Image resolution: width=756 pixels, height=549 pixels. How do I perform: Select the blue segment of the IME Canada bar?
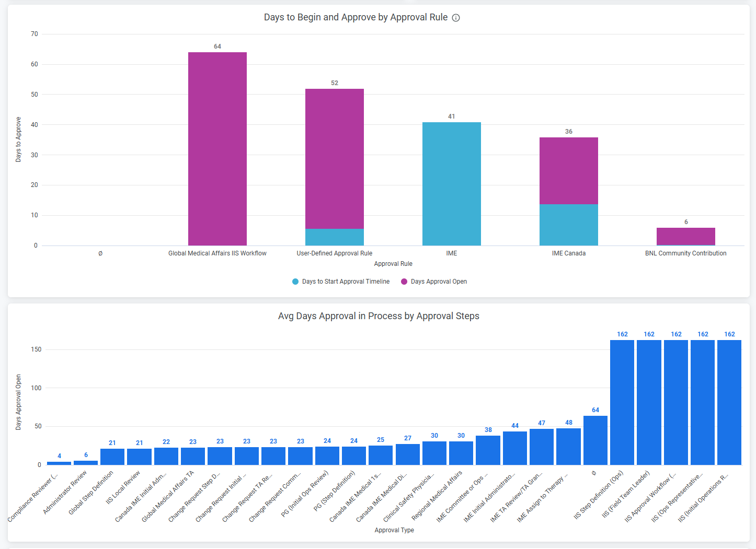(569, 225)
